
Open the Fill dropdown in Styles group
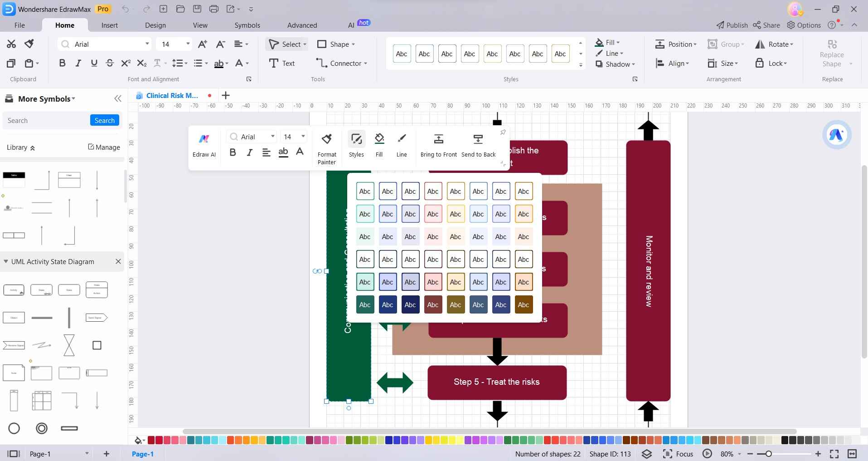607,42
